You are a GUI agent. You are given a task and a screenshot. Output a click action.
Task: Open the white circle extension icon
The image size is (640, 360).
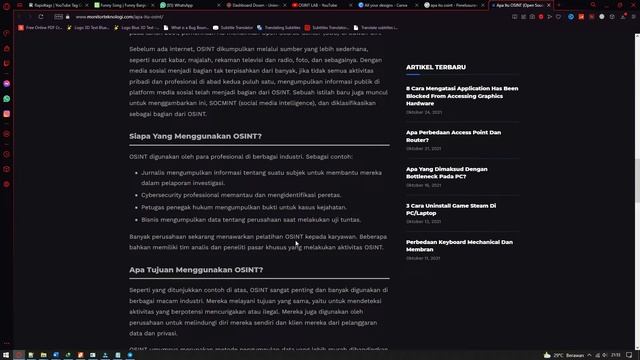602,17
